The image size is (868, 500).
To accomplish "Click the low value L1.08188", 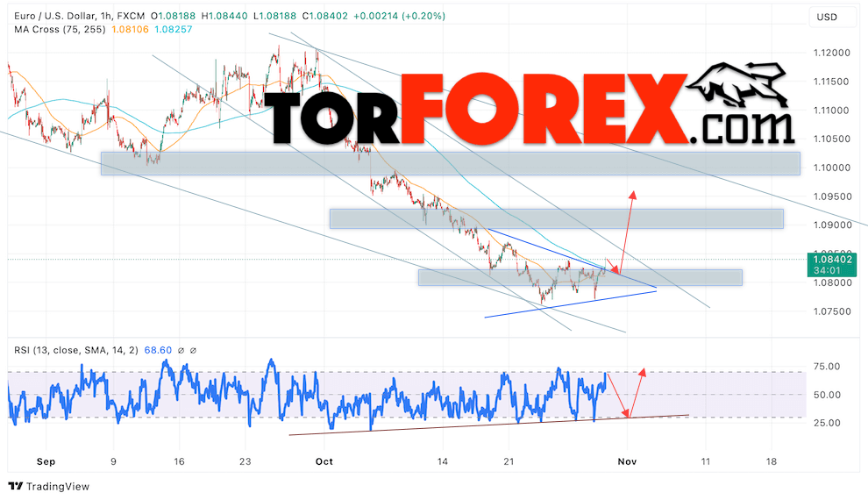I will [275, 16].
